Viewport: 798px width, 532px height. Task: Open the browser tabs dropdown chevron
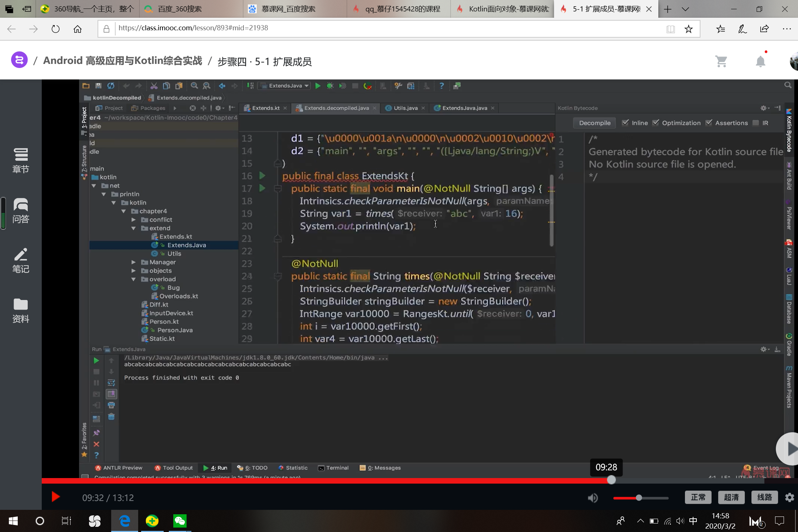point(685,9)
